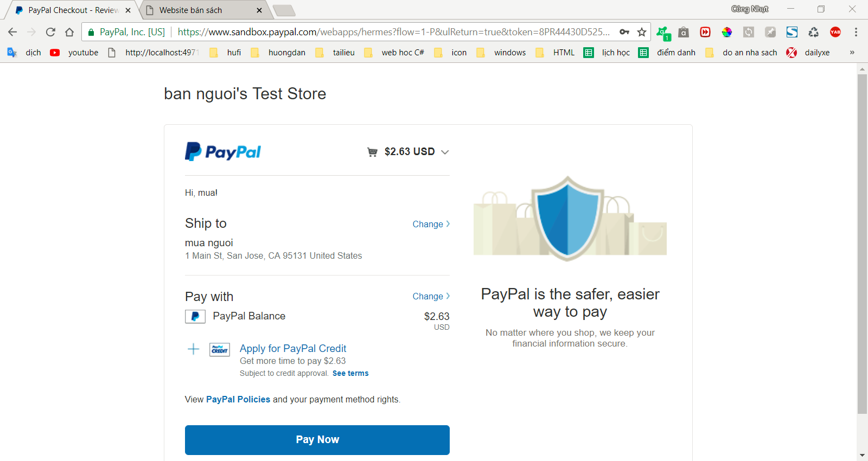Image resolution: width=868 pixels, height=461 pixels.
Task: Click the PayPal logo
Action: (223, 152)
